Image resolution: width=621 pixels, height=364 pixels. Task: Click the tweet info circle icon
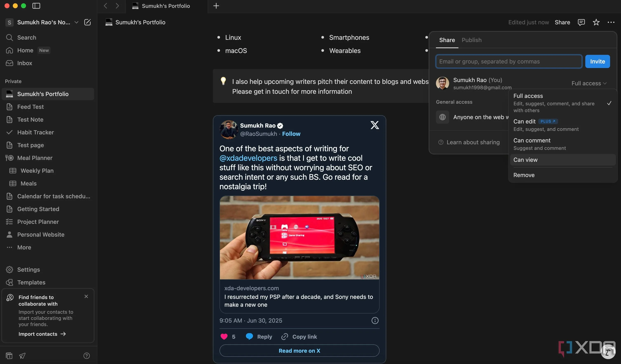375,321
